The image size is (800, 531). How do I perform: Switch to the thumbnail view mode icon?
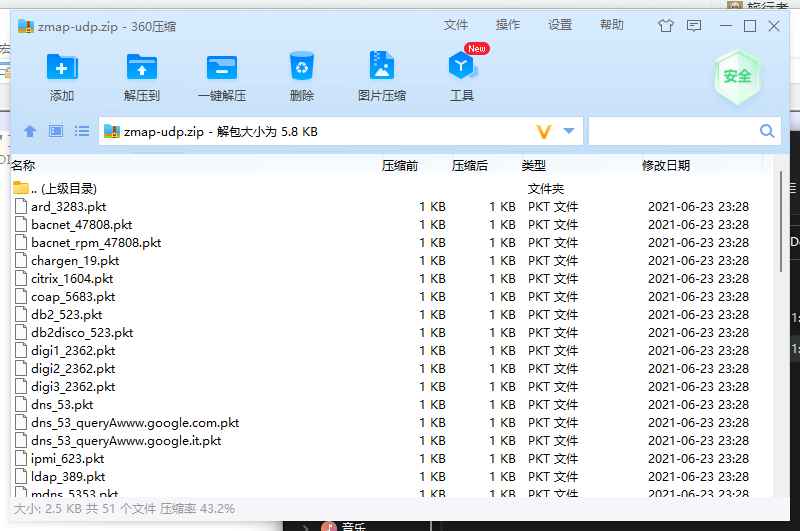click(56, 131)
